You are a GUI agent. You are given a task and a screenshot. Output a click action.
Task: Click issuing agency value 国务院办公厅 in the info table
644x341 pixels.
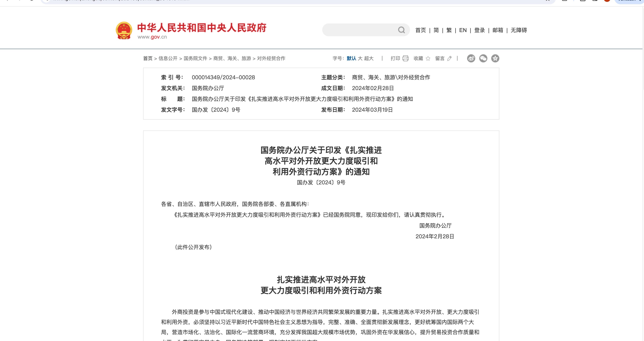208,88
